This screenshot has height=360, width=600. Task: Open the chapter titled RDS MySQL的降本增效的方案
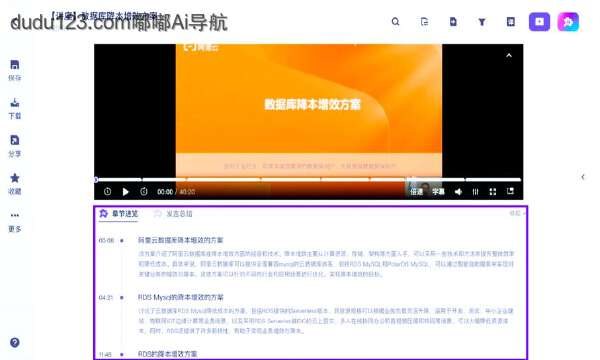click(181, 297)
